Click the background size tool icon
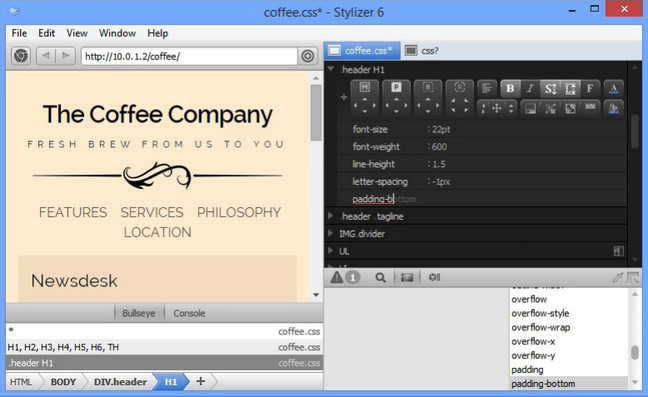This screenshot has height=397, width=648. 570,108
